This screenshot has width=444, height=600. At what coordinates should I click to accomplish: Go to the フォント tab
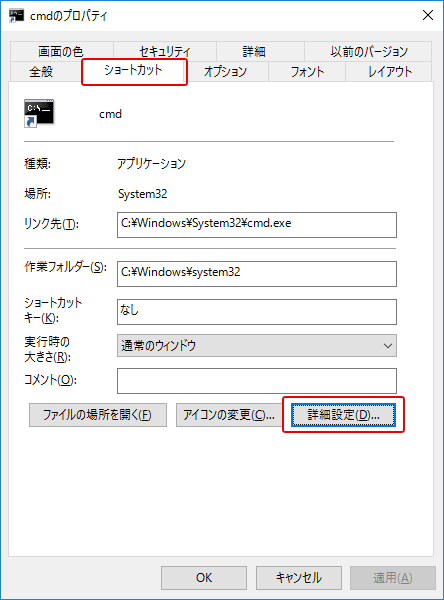307,72
